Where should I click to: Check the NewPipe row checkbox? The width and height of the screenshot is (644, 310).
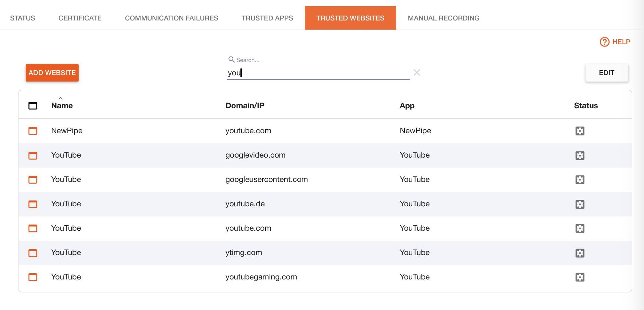(33, 131)
